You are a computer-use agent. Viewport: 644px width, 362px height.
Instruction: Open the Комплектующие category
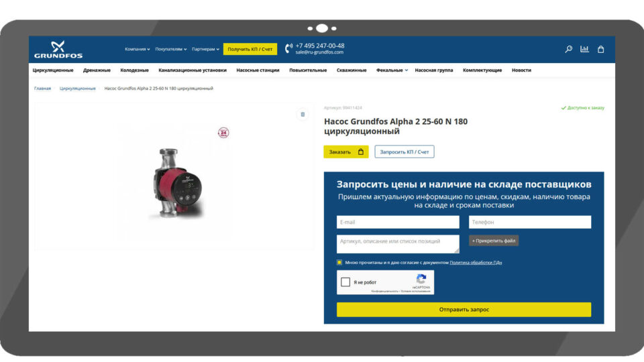(482, 70)
